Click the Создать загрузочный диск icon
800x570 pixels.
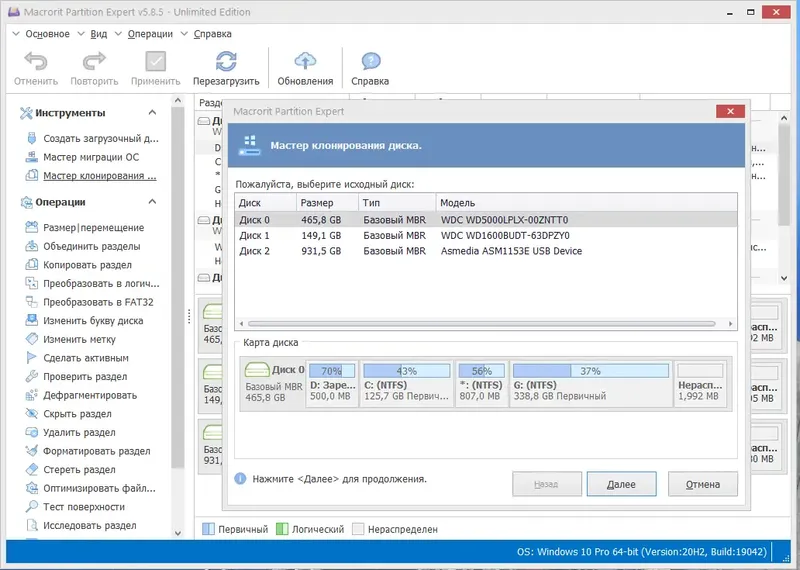click(x=32, y=138)
